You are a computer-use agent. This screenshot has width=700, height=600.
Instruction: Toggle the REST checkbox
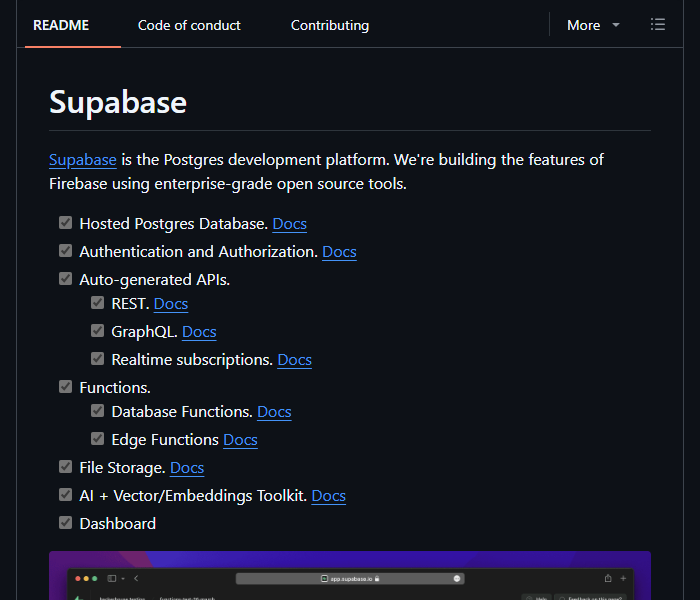pos(97,303)
